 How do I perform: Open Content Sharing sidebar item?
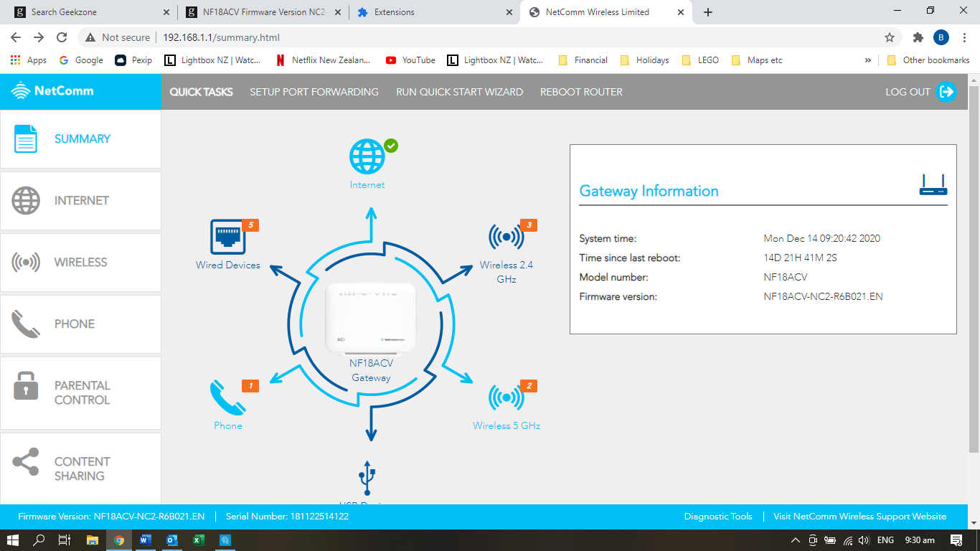point(80,468)
